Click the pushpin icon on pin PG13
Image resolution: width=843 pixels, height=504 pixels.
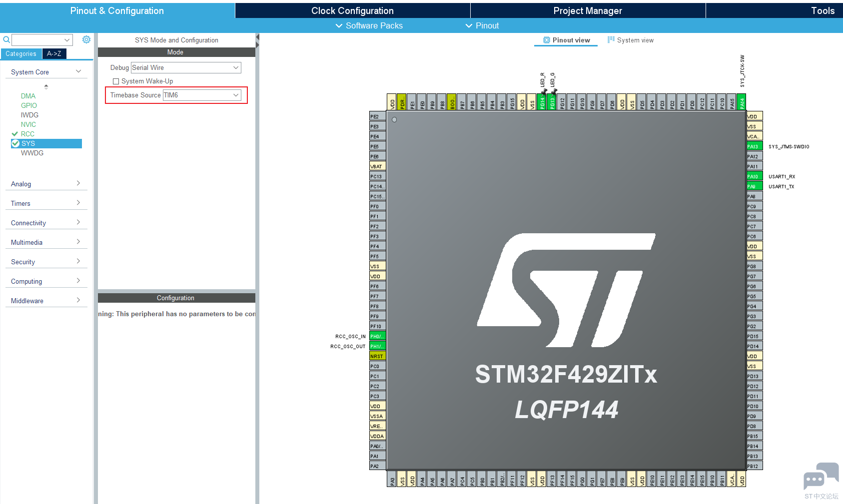(554, 91)
